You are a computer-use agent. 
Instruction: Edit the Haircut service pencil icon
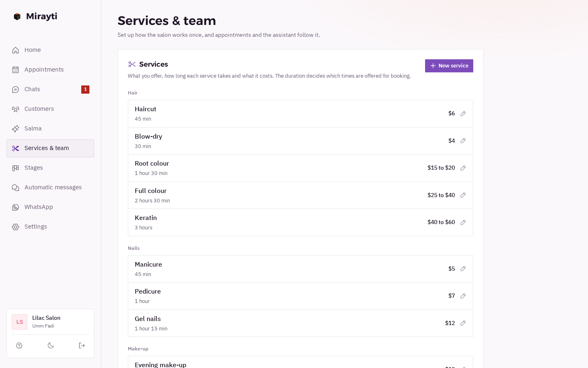(463, 114)
